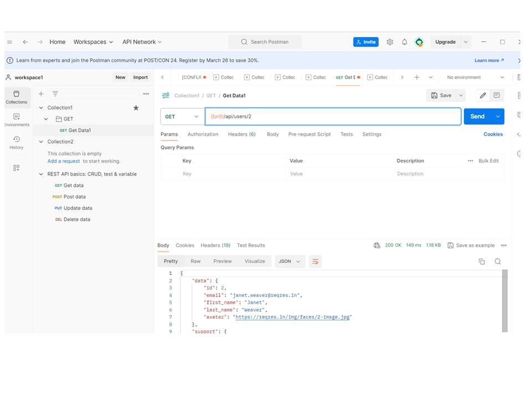This screenshot has width=532, height=399.
Task: Switch to the Authorization tab
Action: click(203, 134)
